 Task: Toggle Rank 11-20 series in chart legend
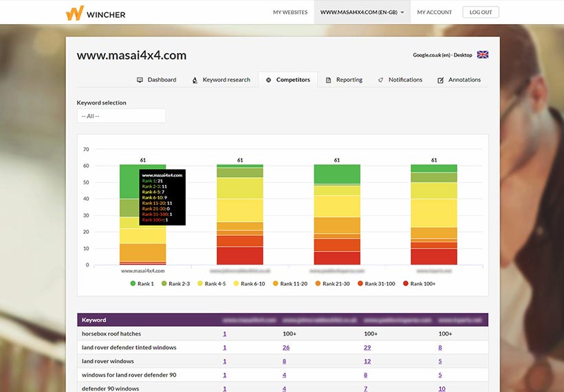pos(290,284)
